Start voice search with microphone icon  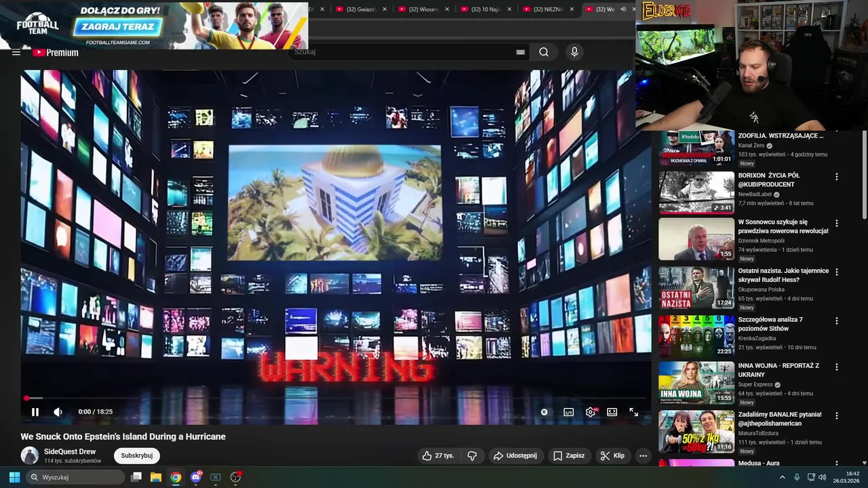(x=574, y=52)
